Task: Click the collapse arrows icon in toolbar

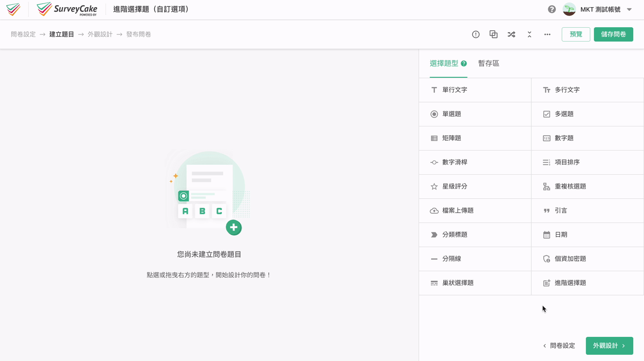Action: pyautogui.click(x=530, y=34)
